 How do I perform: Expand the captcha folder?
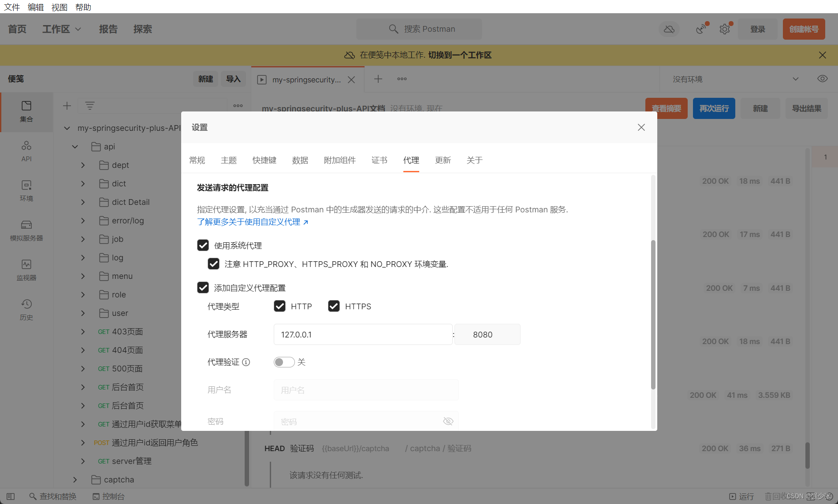click(75, 480)
